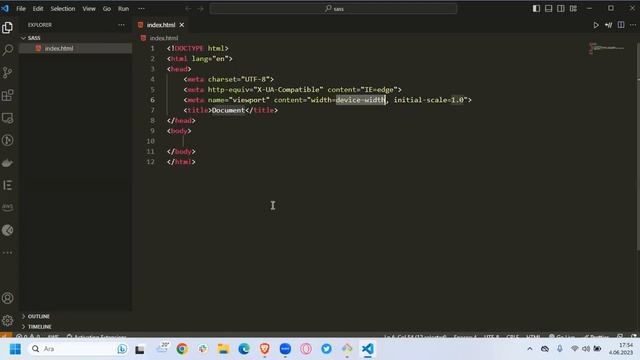Click index.html in the breadcrumb bar

164,38
